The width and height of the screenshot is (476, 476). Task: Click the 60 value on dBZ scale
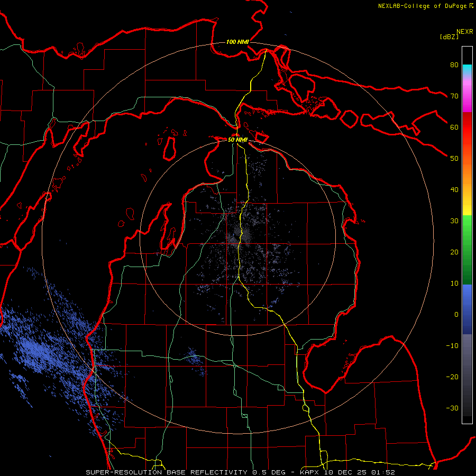[454, 127]
